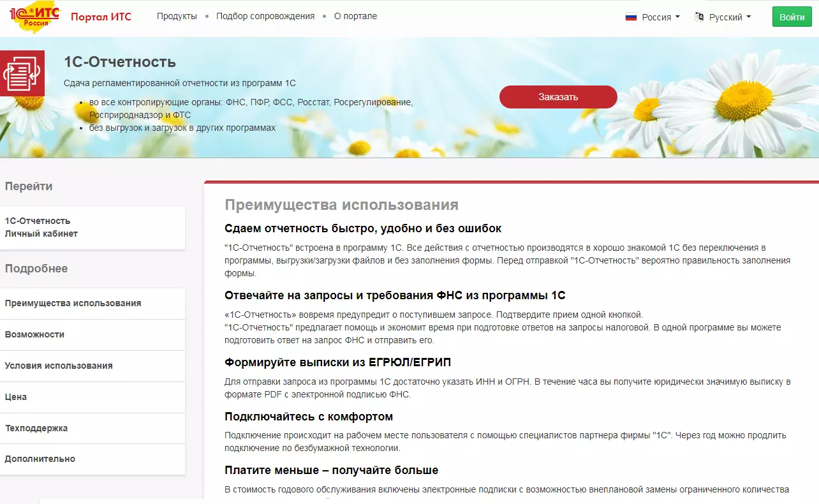The image size is (819, 504).
Task: Click the heading Преимущества использования
Action: (341, 205)
